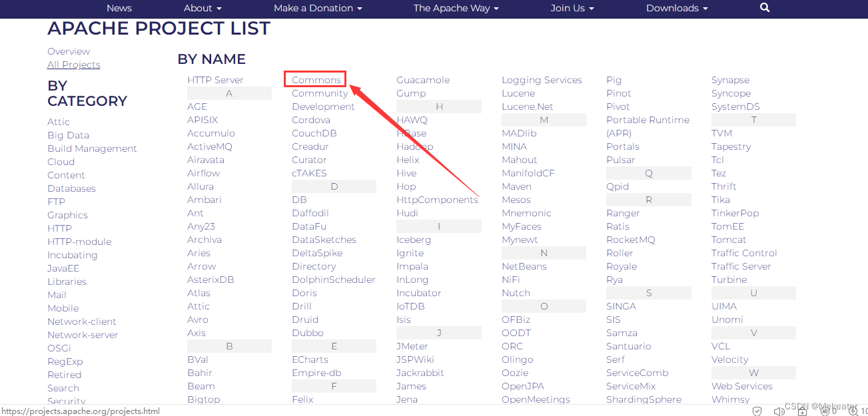Select the RocketMQ project
Viewport: 868px width, 416px height.
click(x=631, y=240)
